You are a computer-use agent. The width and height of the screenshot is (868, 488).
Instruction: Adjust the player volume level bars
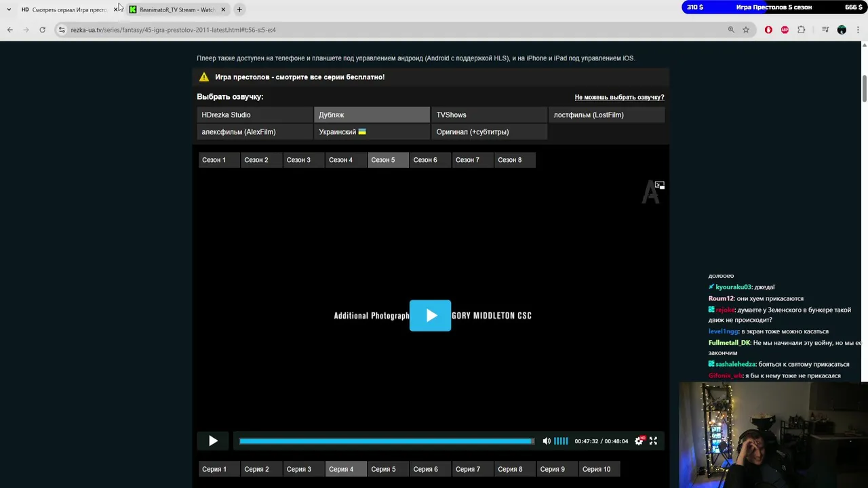tap(561, 441)
